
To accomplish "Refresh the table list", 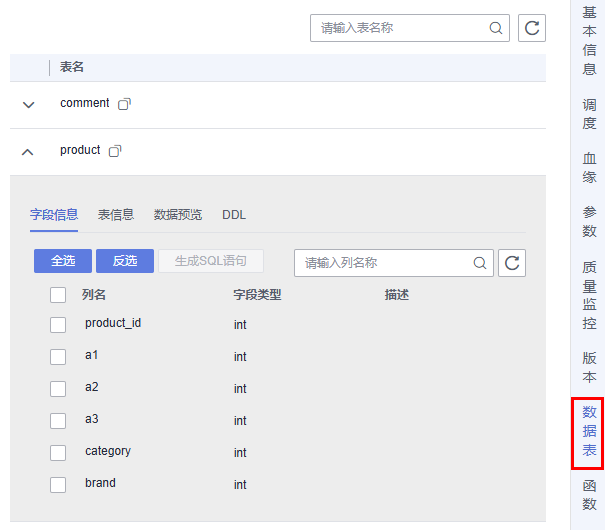I will [x=532, y=28].
